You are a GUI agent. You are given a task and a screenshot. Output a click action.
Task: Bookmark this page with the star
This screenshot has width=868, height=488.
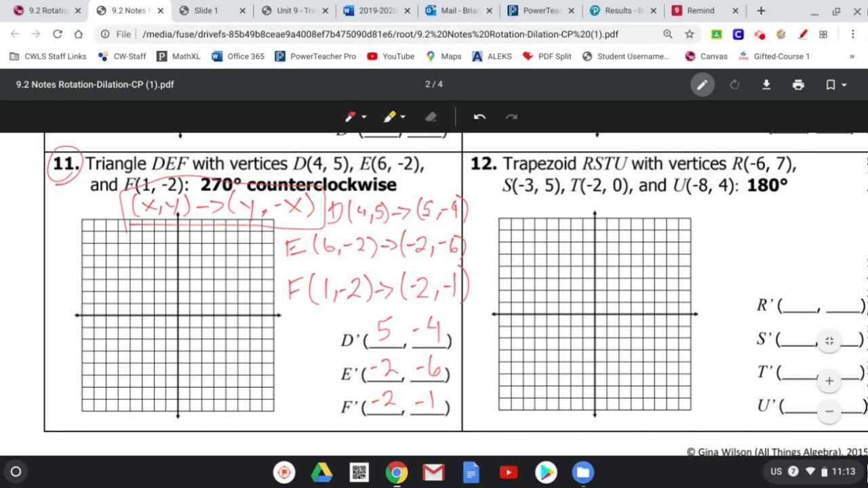pyautogui.click(x=690, y=34)
